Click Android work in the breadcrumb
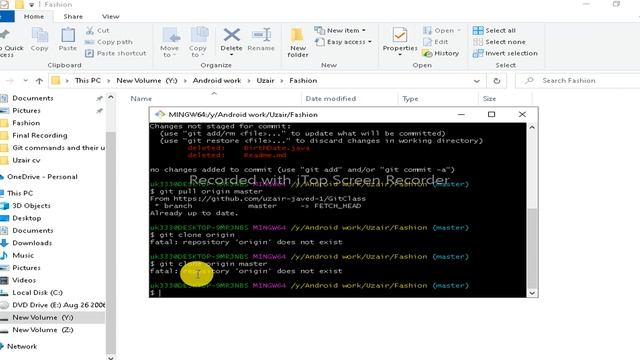640x360 pixels. coord(217,80)
